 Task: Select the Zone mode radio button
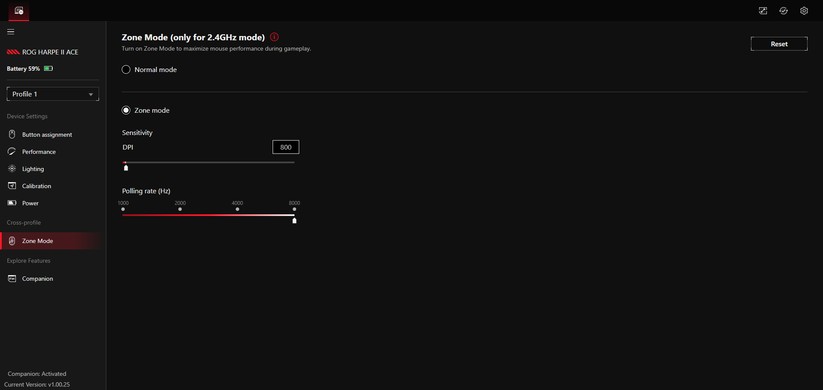126,110
